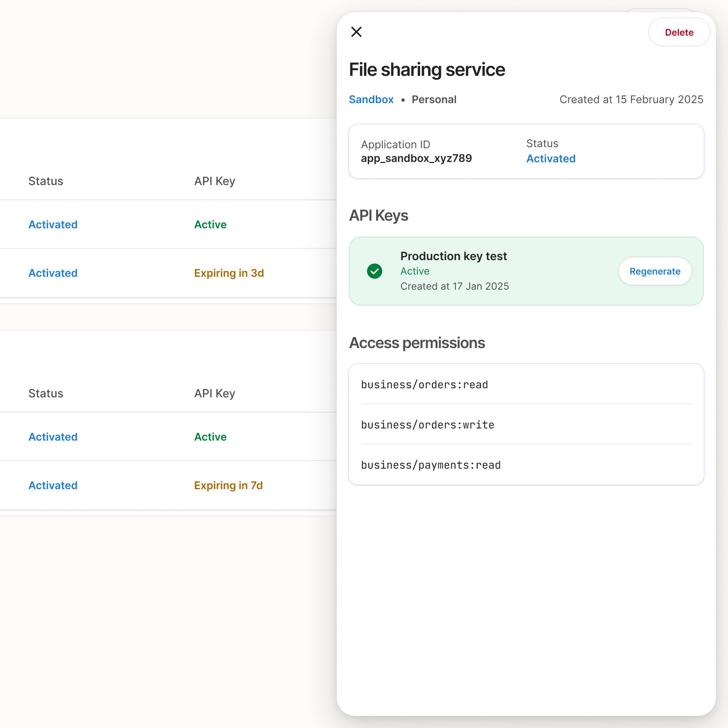Viewport: 728px width, 728px height.
Task: Click the File sharing service heading
Action: pyautogui.click(x=427, y=70)
